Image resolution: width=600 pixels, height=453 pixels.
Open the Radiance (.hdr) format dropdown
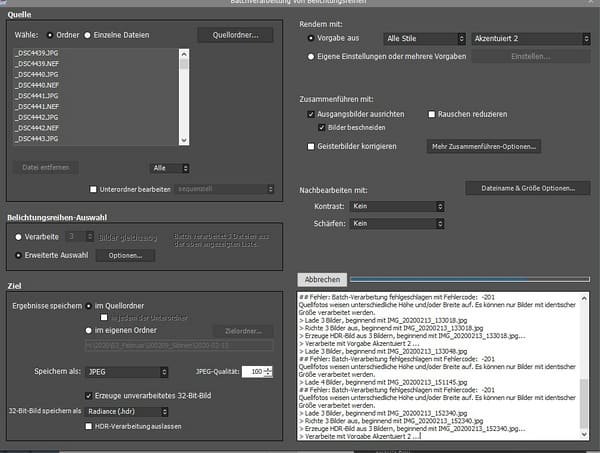coord(126,412)
